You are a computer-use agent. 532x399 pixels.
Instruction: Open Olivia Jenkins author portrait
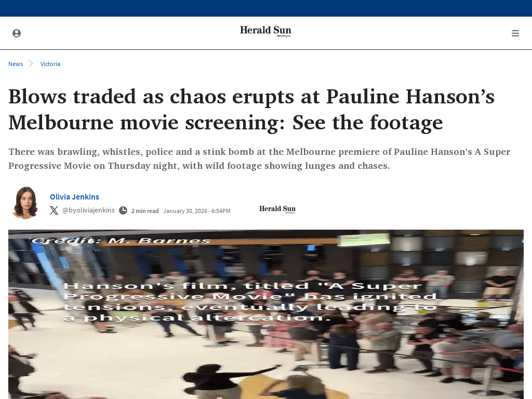[x=25, y=203]
